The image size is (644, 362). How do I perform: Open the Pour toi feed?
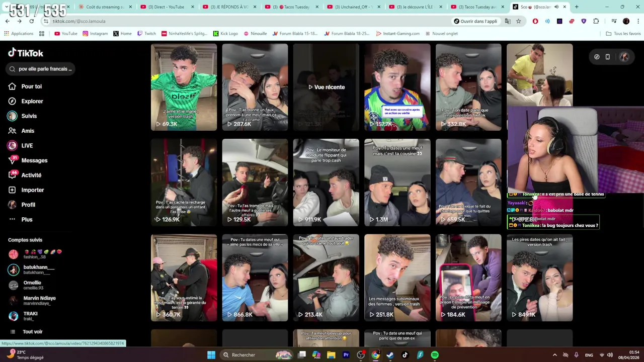[25, 86]
